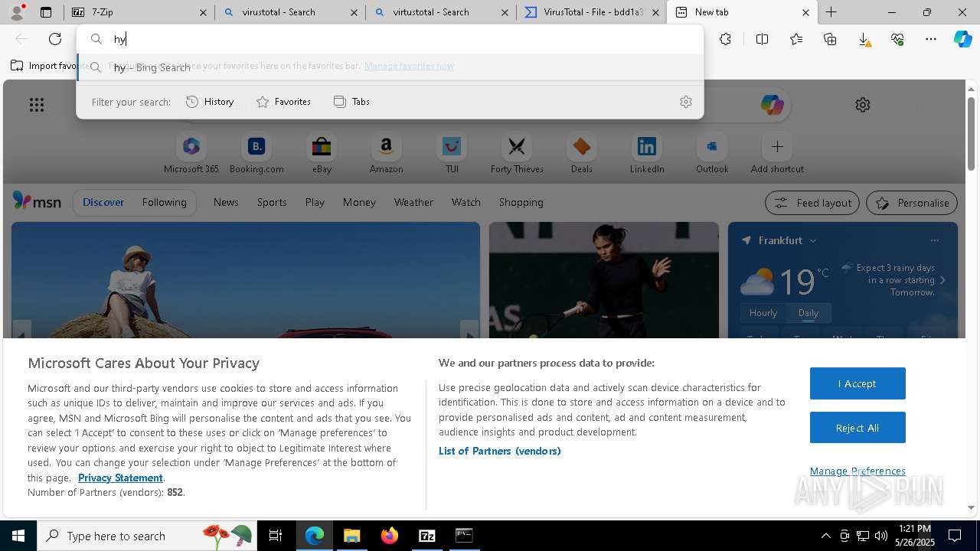Open File Explorer from taskbar
The height and width of the screenshot is (551, 980).
click(x=351, y=536)
